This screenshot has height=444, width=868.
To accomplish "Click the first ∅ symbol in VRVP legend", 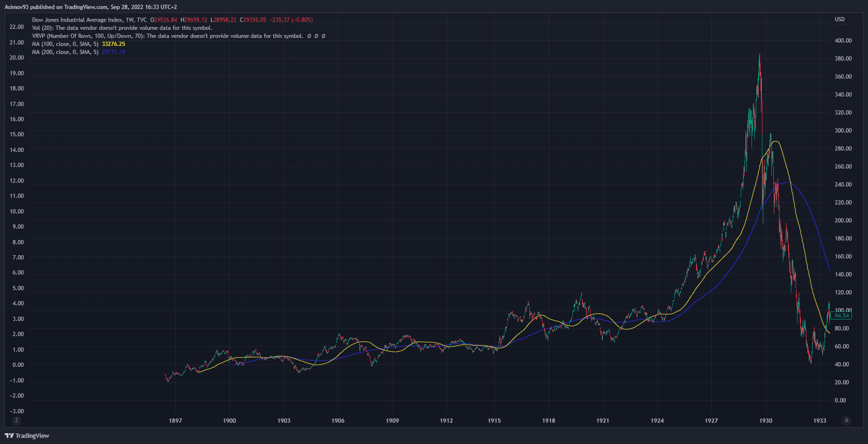I will pyautogui.click(x=309, y=36).
